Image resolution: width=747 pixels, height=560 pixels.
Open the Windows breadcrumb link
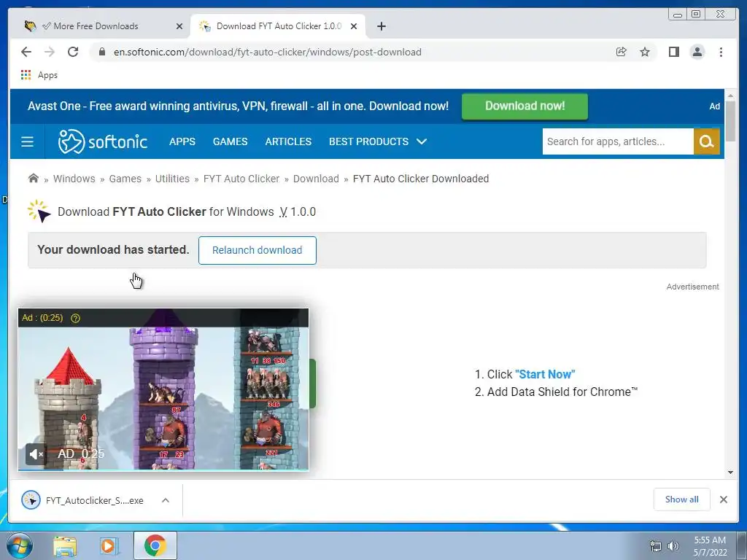[x=74, y=179]
